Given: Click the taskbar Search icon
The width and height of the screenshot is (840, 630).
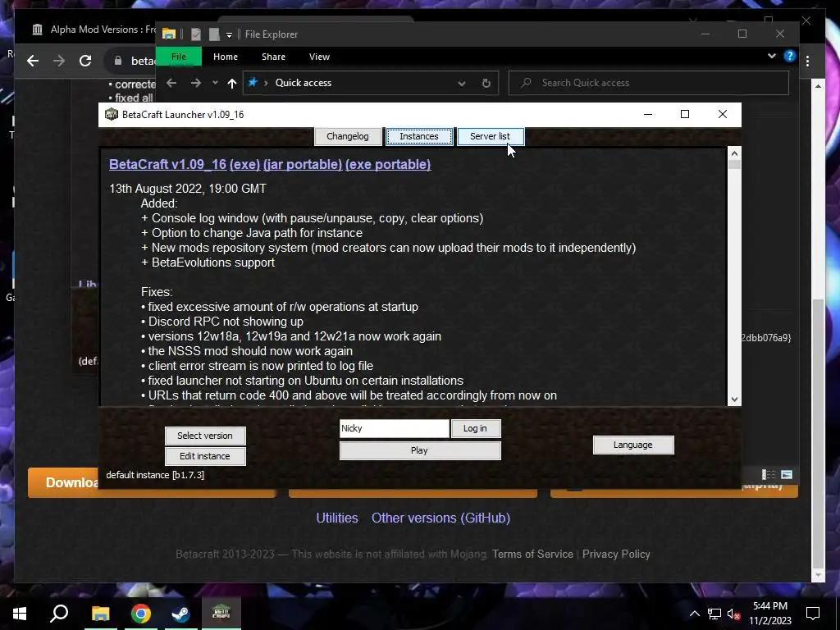Looking at the screenshot, I should click(59, 614).
